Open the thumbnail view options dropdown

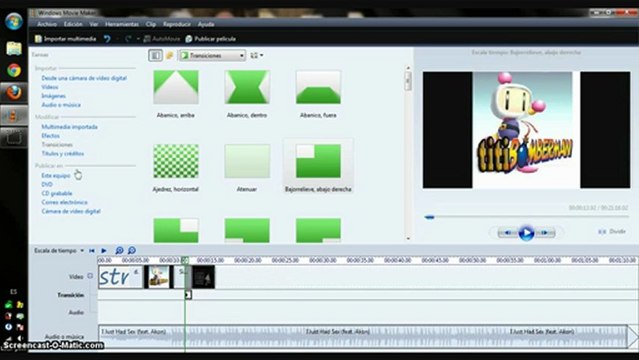(x=256, y=55)
